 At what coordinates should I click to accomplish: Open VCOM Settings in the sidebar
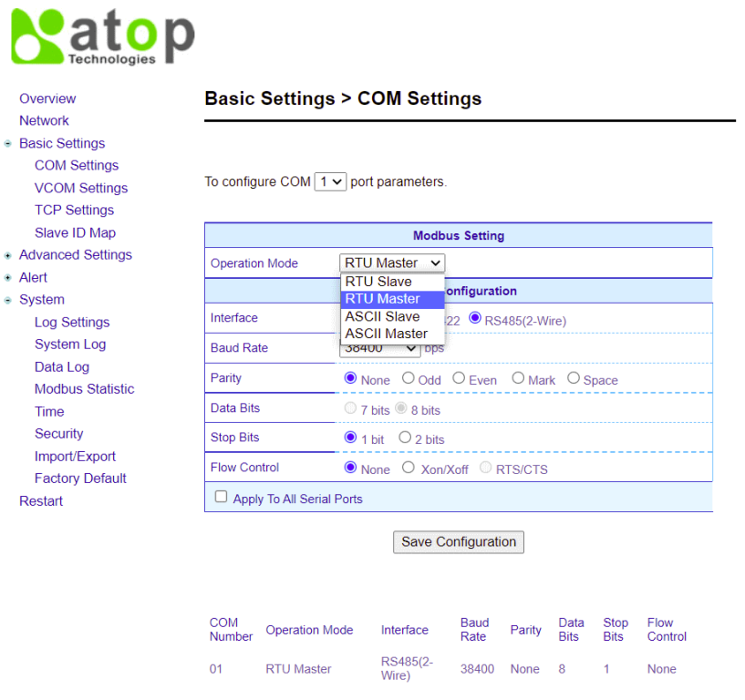81,188
